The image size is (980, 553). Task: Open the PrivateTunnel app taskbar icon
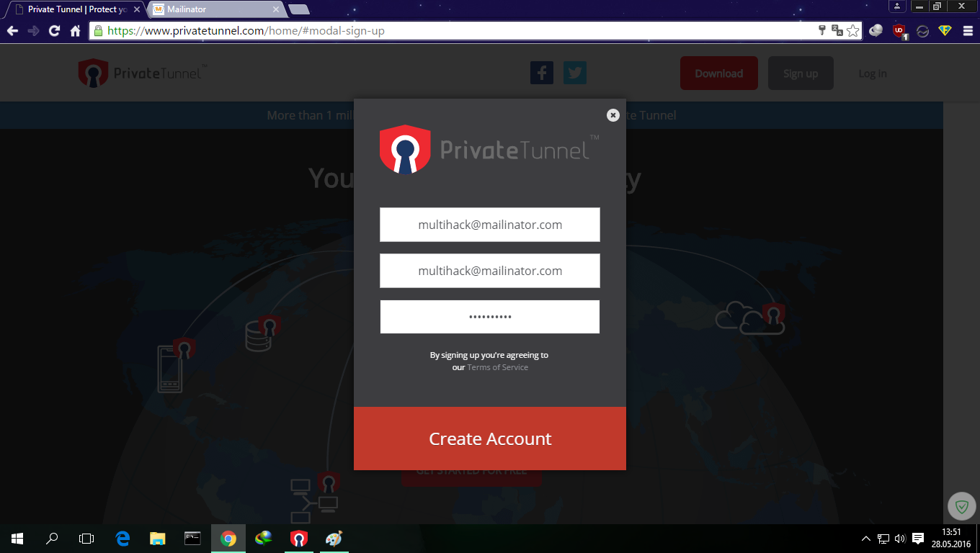(298, 538)
